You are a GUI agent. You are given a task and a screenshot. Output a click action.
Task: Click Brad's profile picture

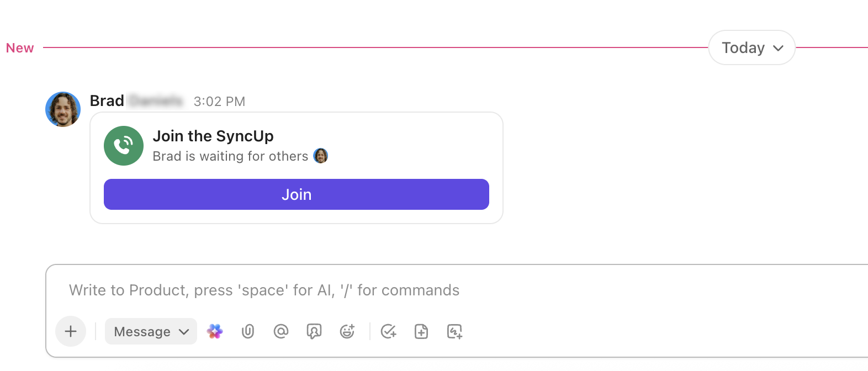pyautogui.click(x=62, y=109)
